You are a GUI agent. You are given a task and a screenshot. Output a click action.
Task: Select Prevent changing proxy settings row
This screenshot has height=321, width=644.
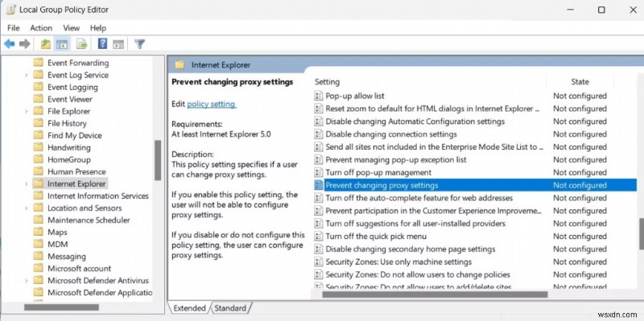point(475,185)
